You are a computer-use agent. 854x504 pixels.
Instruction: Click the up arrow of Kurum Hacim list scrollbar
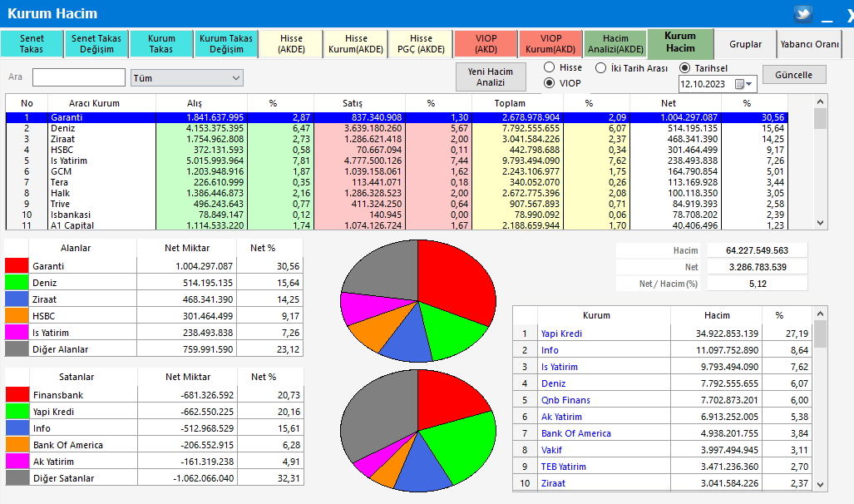[x=820, y=314]
